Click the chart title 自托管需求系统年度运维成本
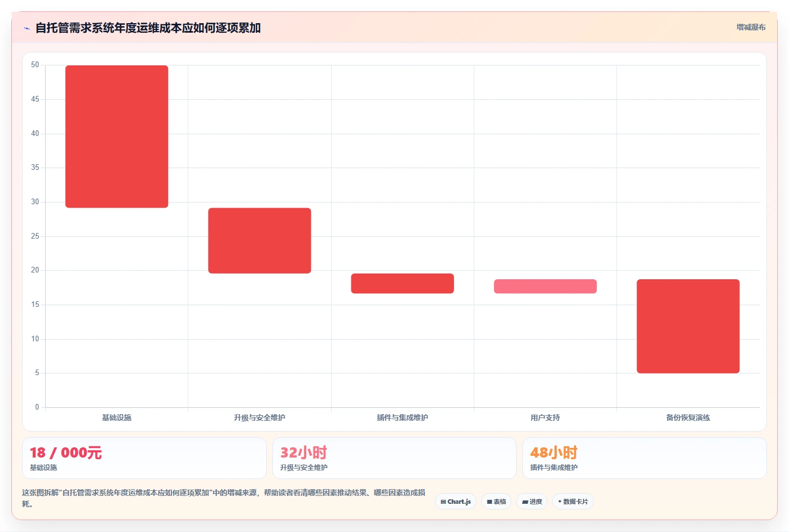This screenshot has width=789, height=532. tap(148, 28)
